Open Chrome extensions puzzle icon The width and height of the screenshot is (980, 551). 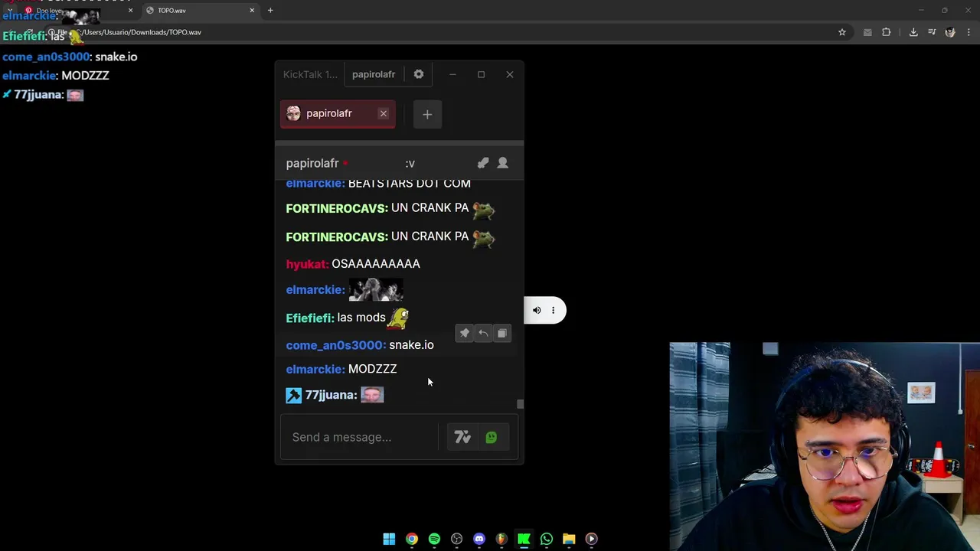(887, 32)
